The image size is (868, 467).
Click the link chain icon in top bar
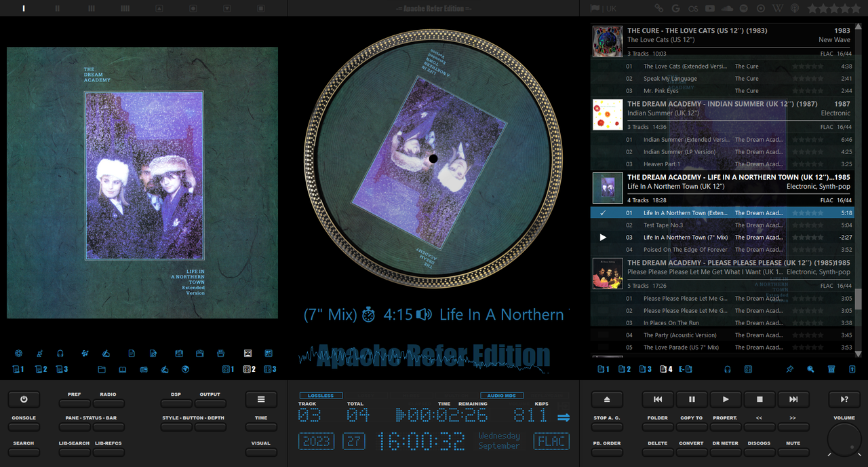tap(658, 8)
